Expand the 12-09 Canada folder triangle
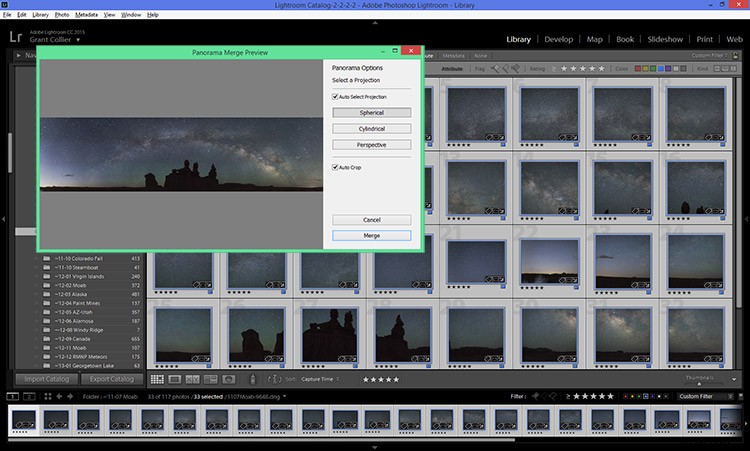This screenshot has width=750, height=451. [39, 338]
